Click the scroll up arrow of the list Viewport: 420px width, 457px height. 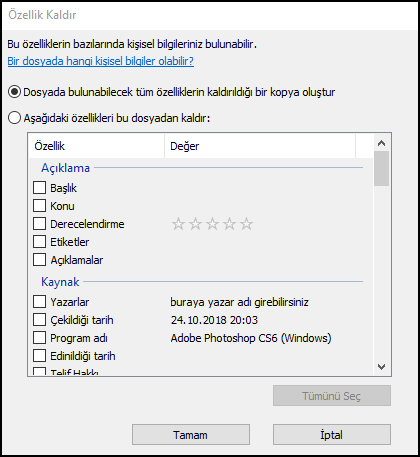382,143
